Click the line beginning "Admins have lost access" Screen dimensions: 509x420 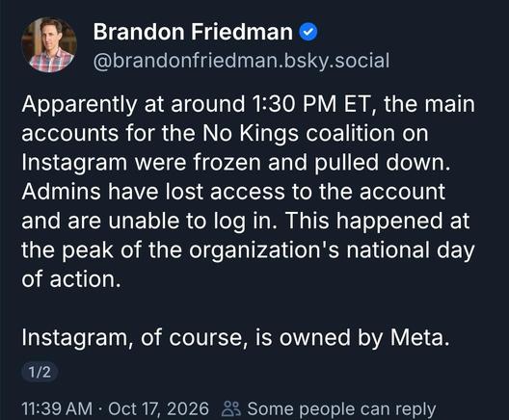tap(233, 192)
